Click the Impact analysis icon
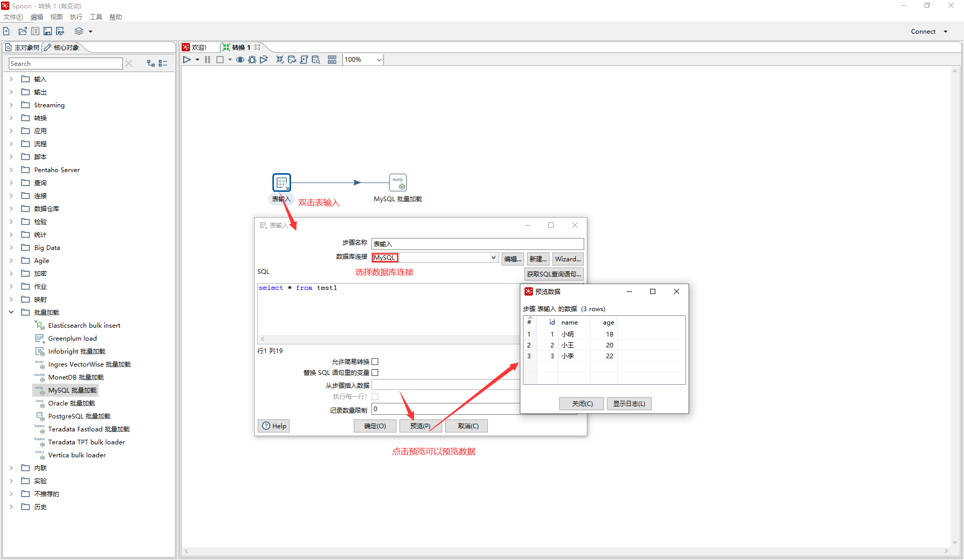964x560 pixels. click(292, 60)
